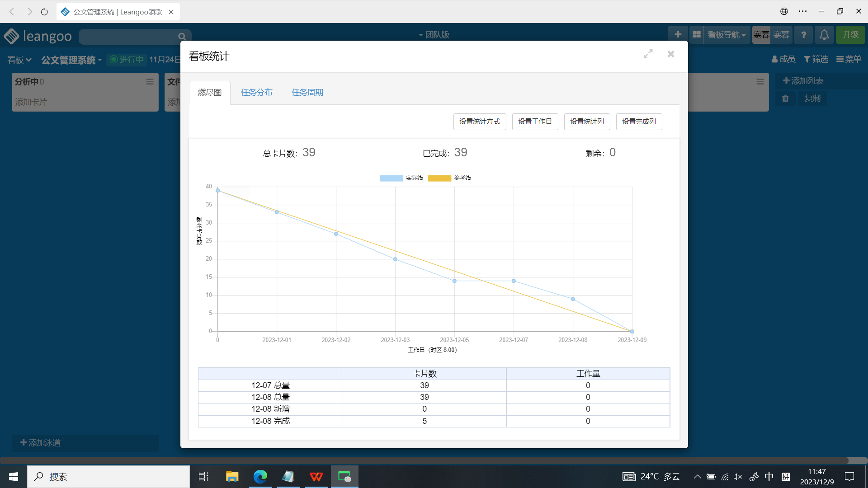Open Microsoft Edge from the taskbar
The width and height of the screenshot is (868, 488).
click(x=260, y=477)
